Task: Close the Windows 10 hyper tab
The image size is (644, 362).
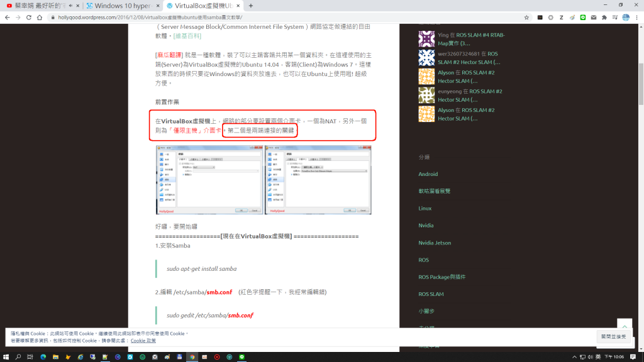Action: point(158,6)
